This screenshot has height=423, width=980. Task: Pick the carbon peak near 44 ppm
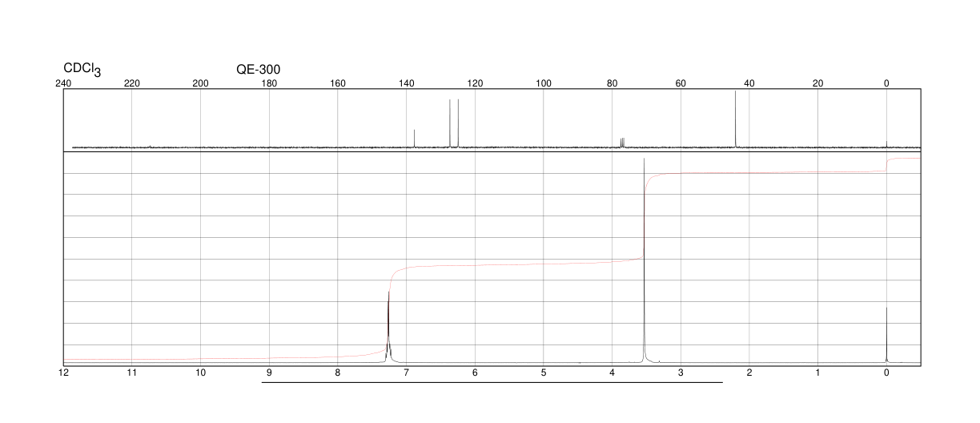coord(735,119)
